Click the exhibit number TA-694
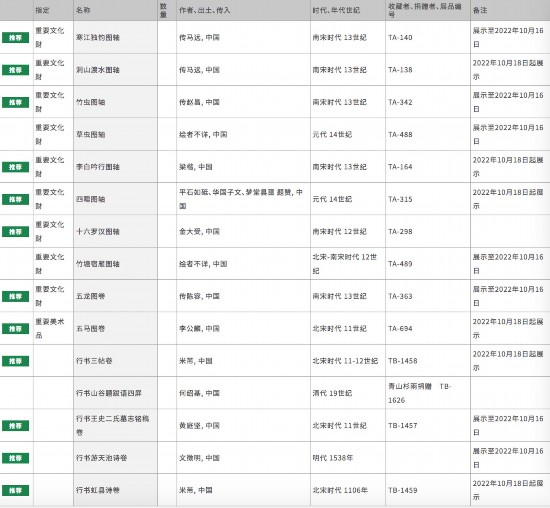 400,329
